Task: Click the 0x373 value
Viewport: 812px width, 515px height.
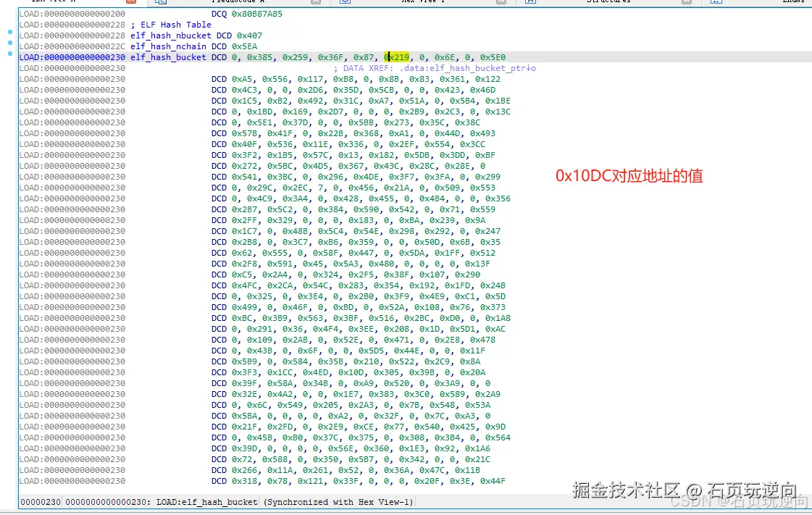Action: click(x=493, y=307)
